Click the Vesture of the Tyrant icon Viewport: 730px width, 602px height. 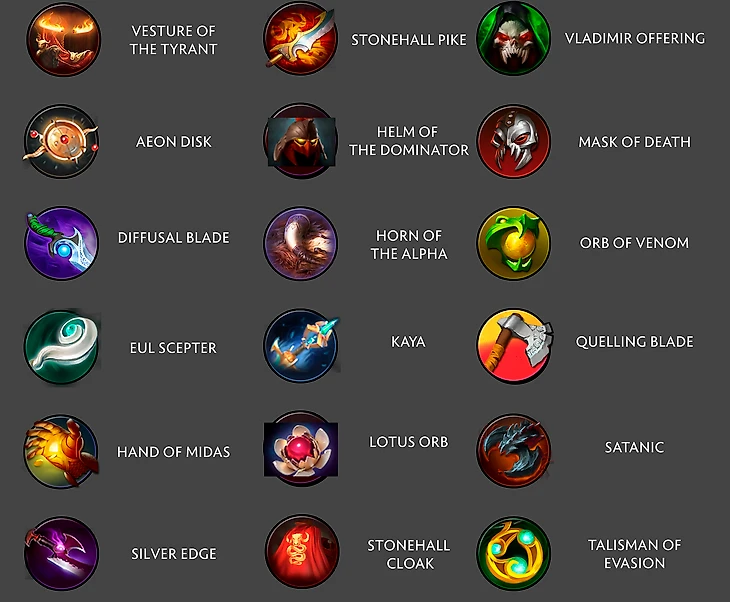pyautogui.click(x=63, y=39)
